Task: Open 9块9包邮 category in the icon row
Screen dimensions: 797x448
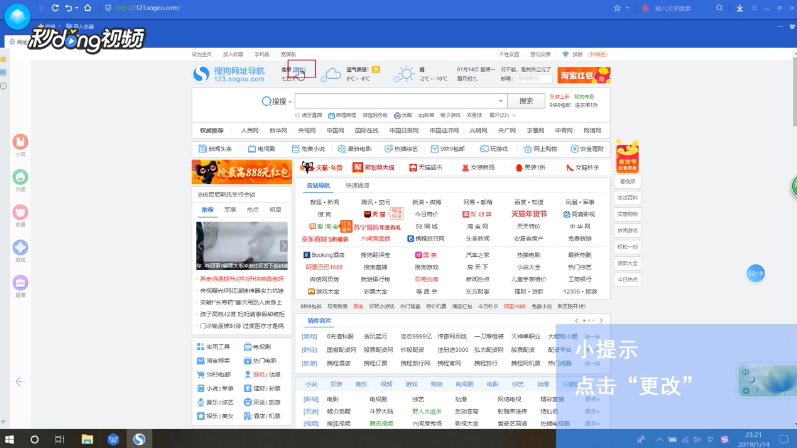Action: pyautogui.click(x=448, y=149)
